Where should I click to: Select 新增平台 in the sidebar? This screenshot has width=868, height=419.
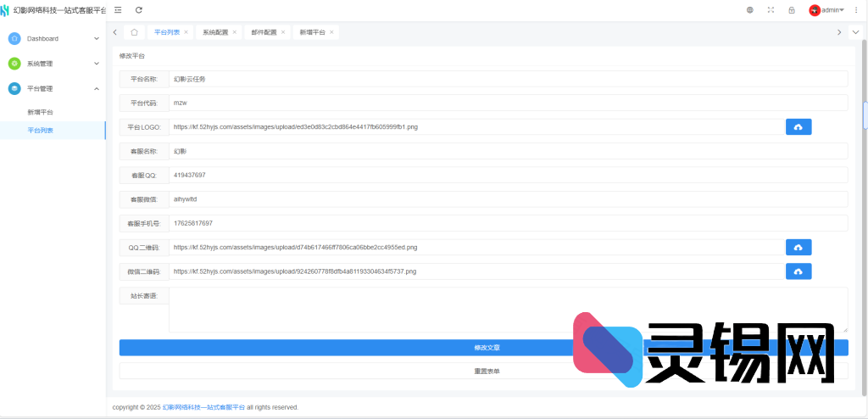pos(40,112)
